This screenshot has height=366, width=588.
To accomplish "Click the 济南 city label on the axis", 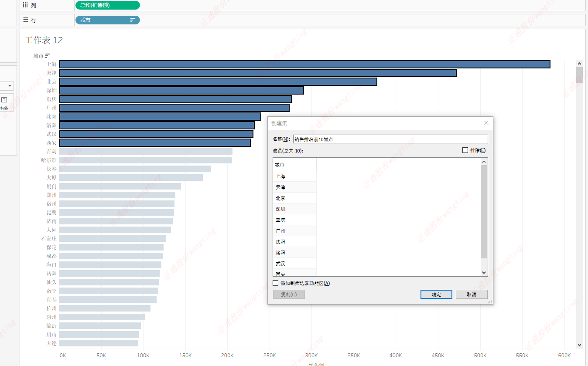I will [x=51, y=221].
